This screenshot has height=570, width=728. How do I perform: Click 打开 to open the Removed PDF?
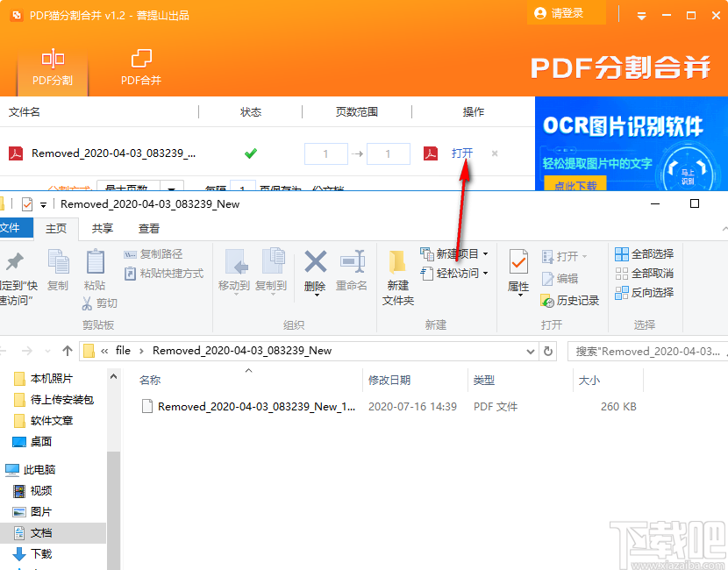462,153
